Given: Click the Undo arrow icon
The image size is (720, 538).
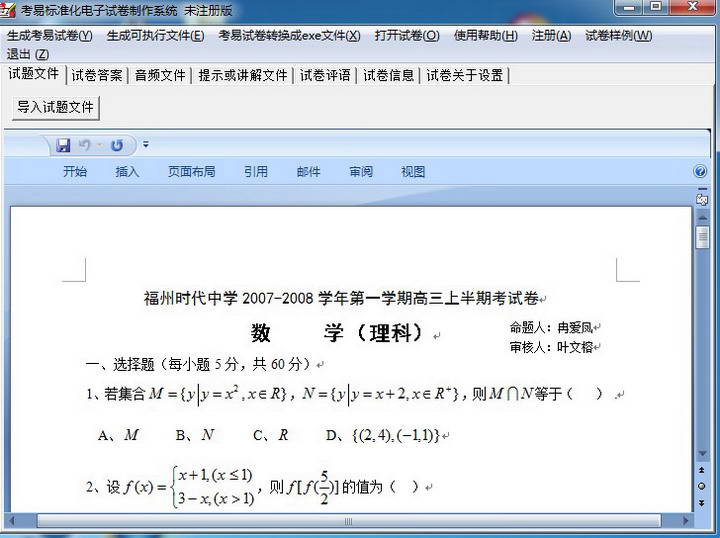Looking at the screenshot, I should [x=85, y=146].
